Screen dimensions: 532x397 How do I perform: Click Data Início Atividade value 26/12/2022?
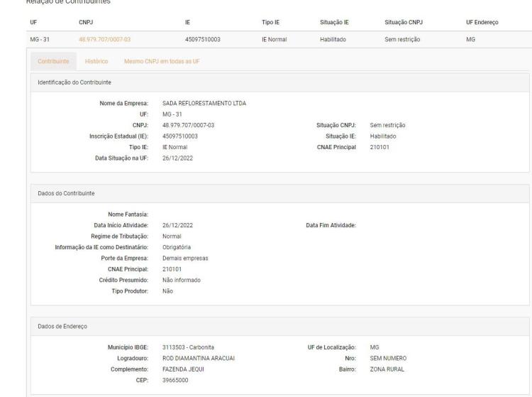(x=177, y=226)
